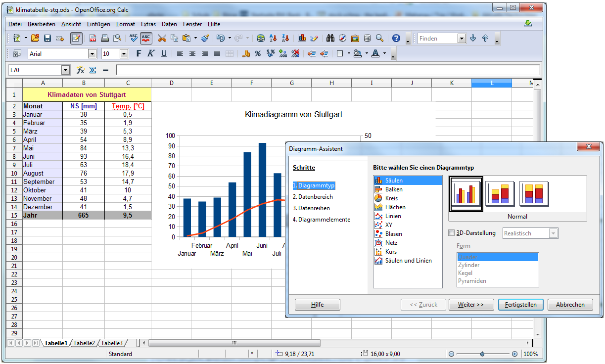Expand the font size dropdown

point(124,53)
